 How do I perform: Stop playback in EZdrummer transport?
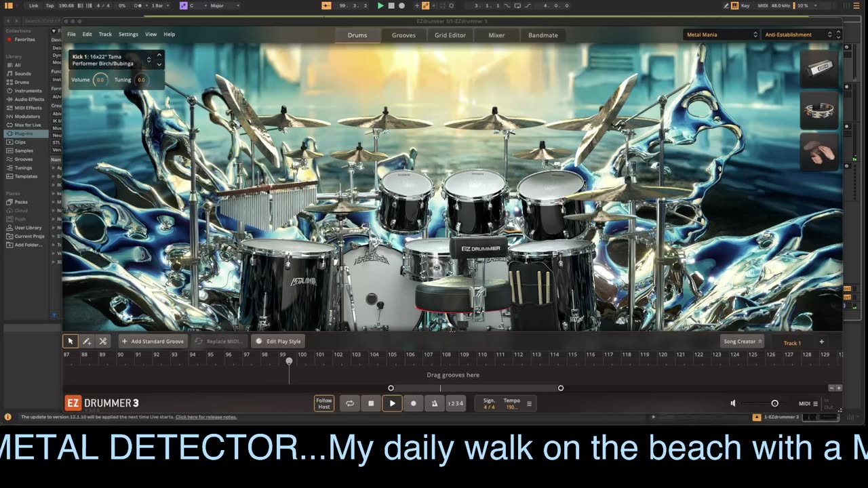(371, 403)
